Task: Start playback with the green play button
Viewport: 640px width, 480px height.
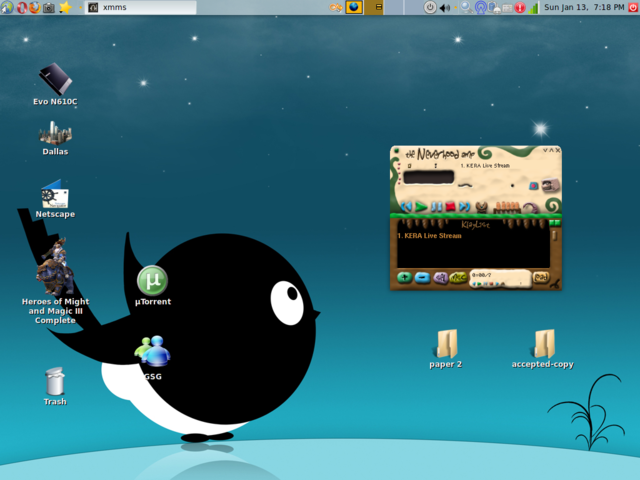Action: click(421, 207)
